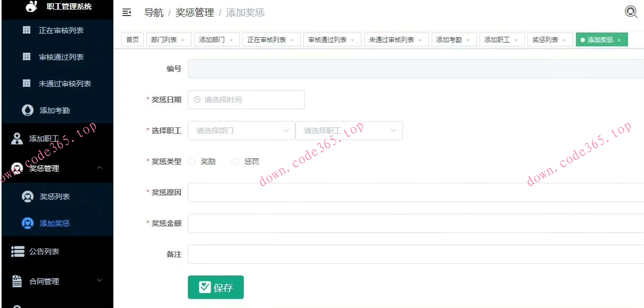Click the 保存 button
Viewport: 644px width, 308px height.
[x=216, y=287]
